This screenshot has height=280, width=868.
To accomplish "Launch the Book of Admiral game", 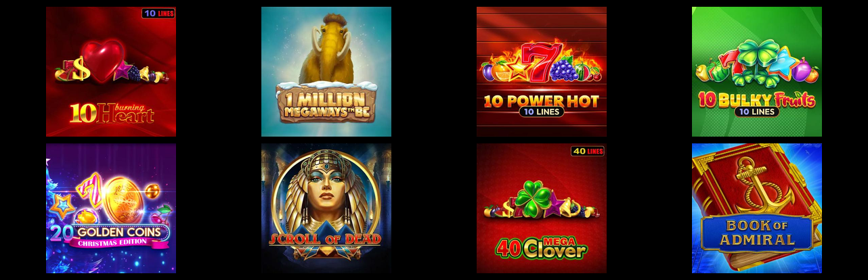I will (757, 208).
